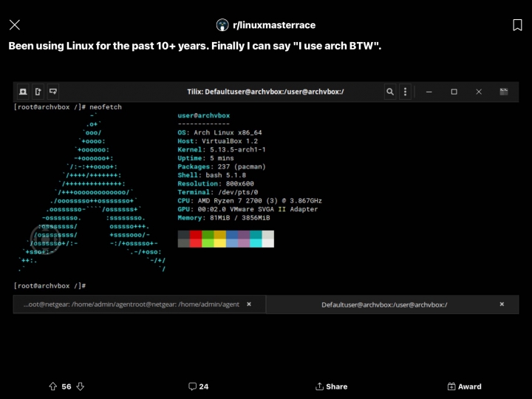The image size is (532, 399).
Task: Click 'Shell: bash 5.1.8' line
Action: pyautogui.click(x=212, y=175)
